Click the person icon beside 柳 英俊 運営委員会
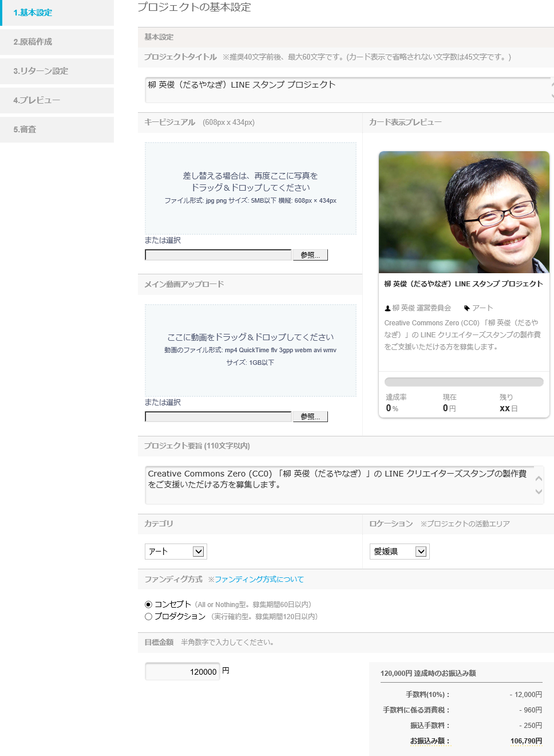Screen dimensions: 554x756 point(387,308)
